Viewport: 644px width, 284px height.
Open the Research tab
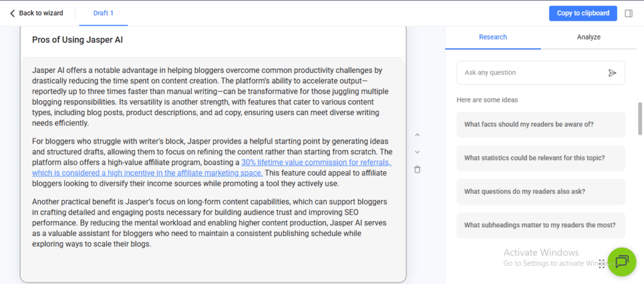tap(493, 37)
